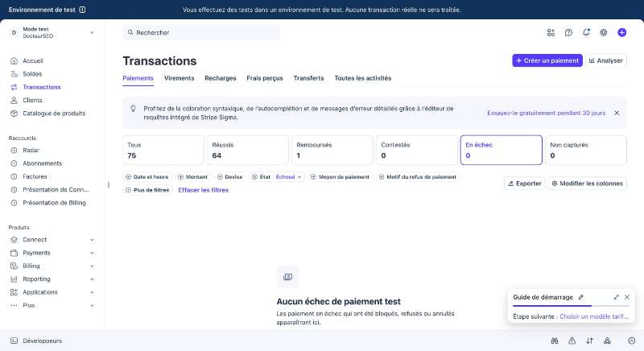This screenshot has width=644, height=351.
Task: Select the Contestés status card
Action: (417, 151)
